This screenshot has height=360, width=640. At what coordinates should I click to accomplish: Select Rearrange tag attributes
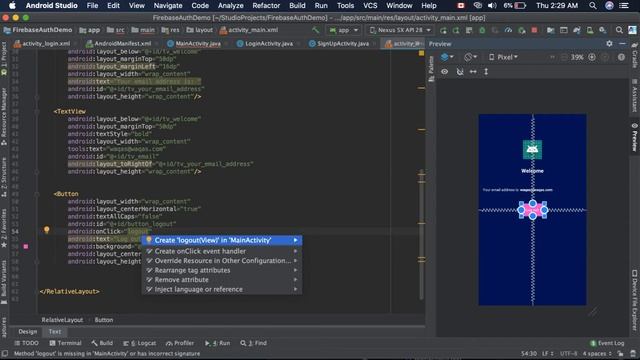click(x=222, y=270)
